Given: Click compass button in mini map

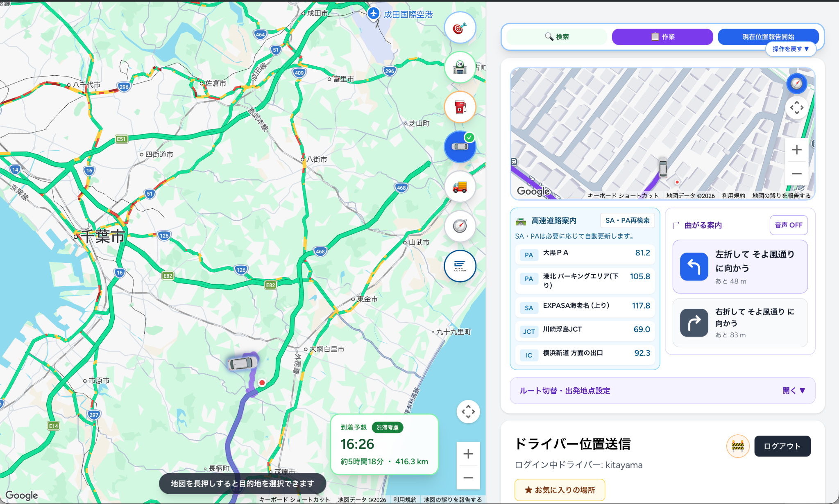Looking at the screenshot, I should 796,84.
